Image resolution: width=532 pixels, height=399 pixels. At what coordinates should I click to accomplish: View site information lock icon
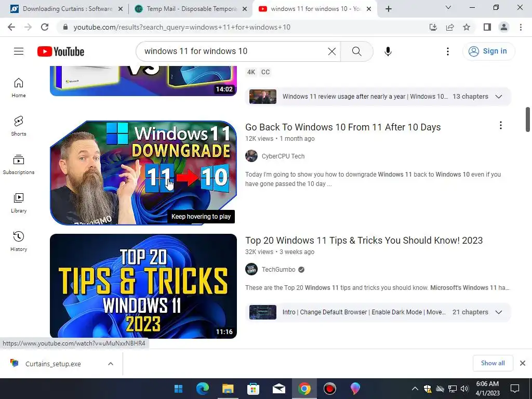[x=65, y=27]
